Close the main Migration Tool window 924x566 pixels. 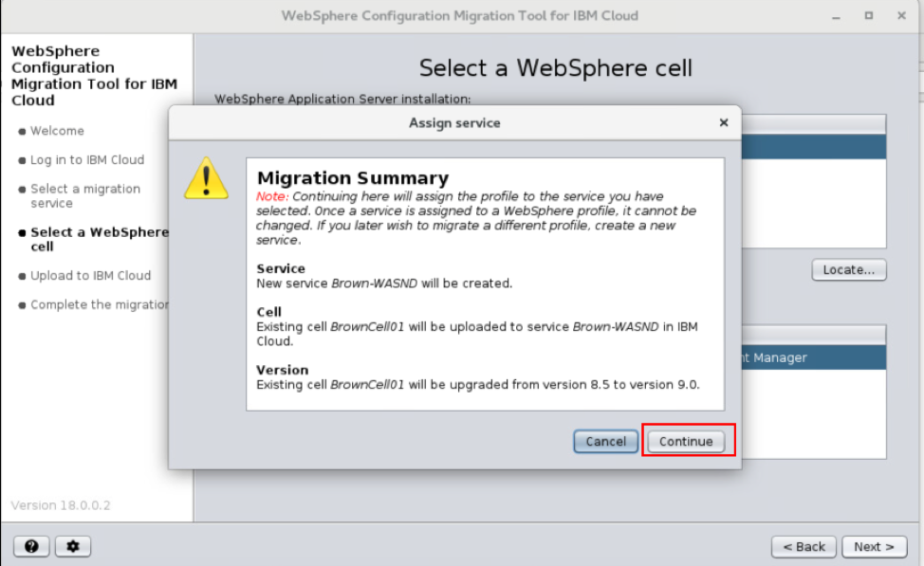900,16
